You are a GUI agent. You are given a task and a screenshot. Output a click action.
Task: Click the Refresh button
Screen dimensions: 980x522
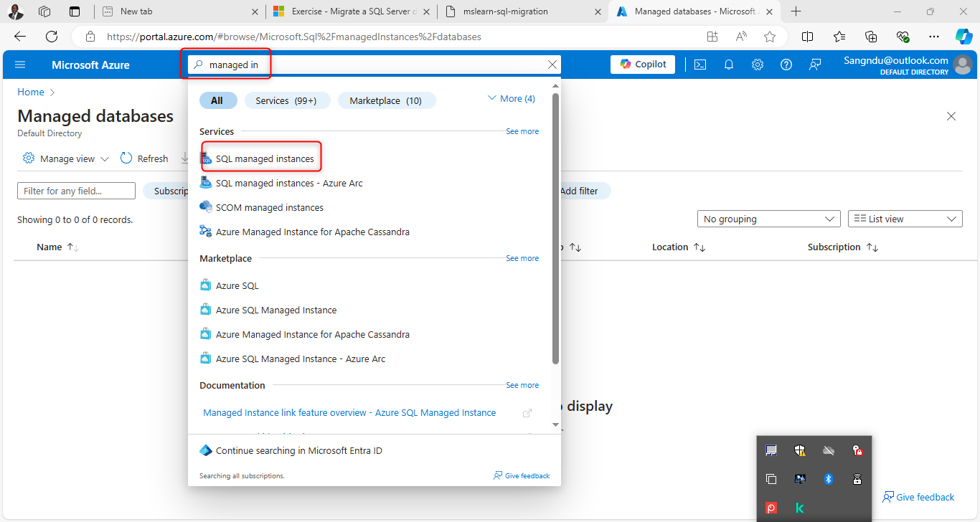144,158
